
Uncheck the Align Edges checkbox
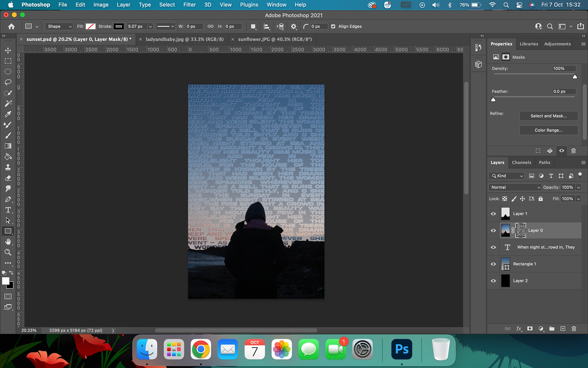[x=333, y=26]
